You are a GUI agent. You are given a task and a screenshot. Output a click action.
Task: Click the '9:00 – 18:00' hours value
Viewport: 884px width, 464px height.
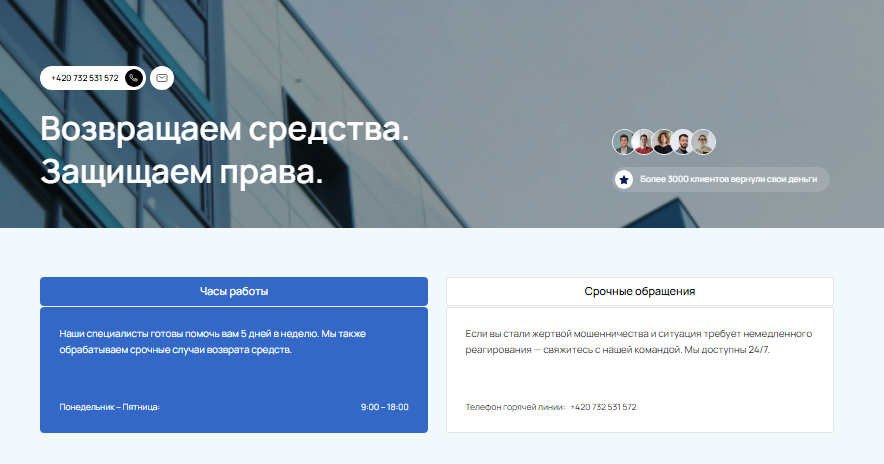tap(384, 407)
